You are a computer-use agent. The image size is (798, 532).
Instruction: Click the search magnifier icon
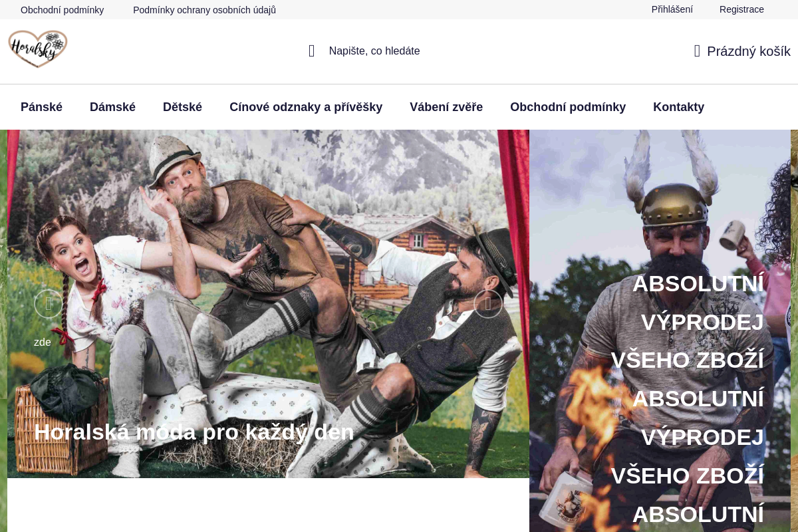[x=311, y=51]
